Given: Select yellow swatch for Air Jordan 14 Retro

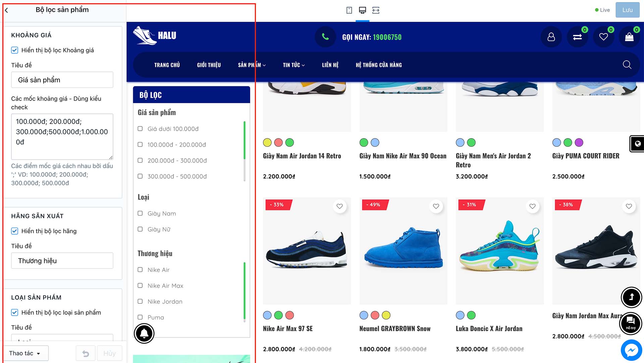Looking at the screenshot, I should [x=267, y=142].
